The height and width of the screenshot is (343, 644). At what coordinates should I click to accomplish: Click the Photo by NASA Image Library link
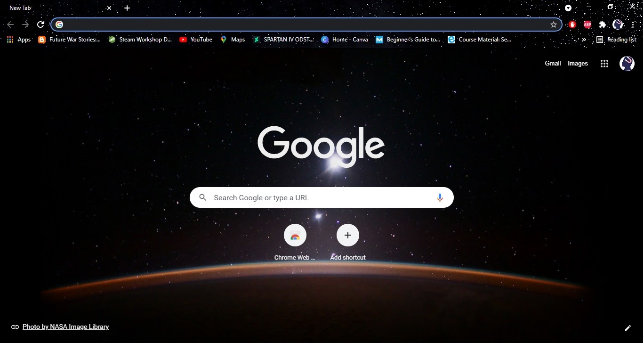point(65,327)
